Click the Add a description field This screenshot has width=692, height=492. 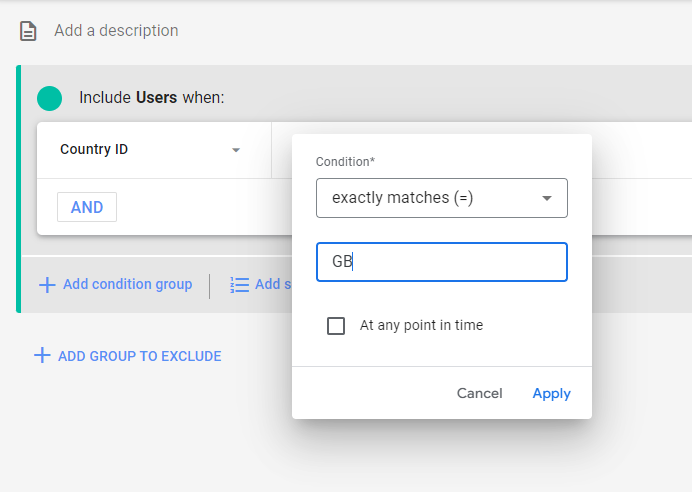[x=116, y=31]
